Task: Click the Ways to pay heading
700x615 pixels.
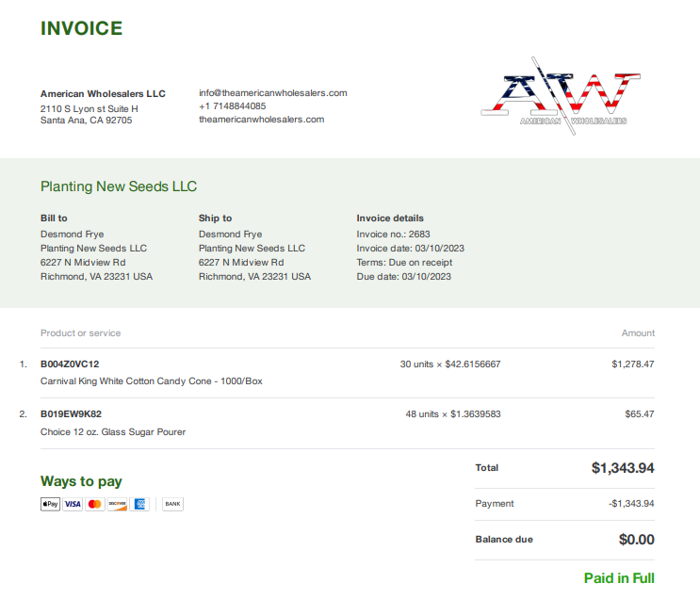Action: point(81,481)
